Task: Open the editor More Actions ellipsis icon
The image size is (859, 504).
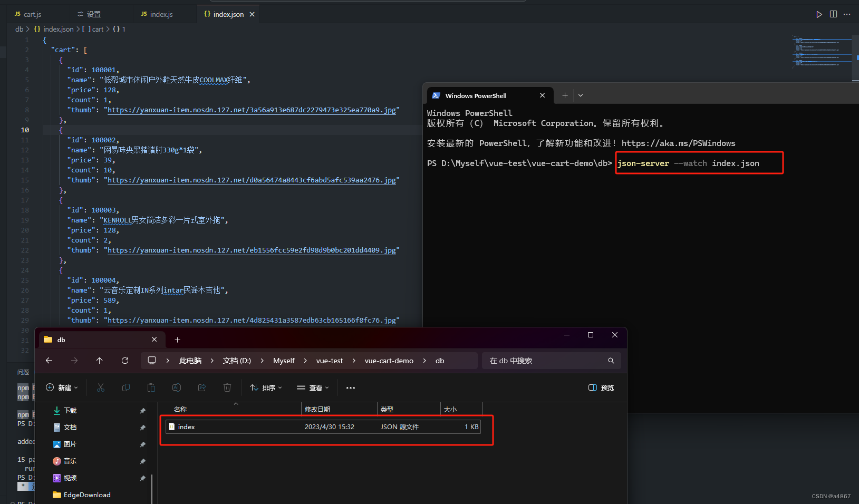Action: (847, 14)
